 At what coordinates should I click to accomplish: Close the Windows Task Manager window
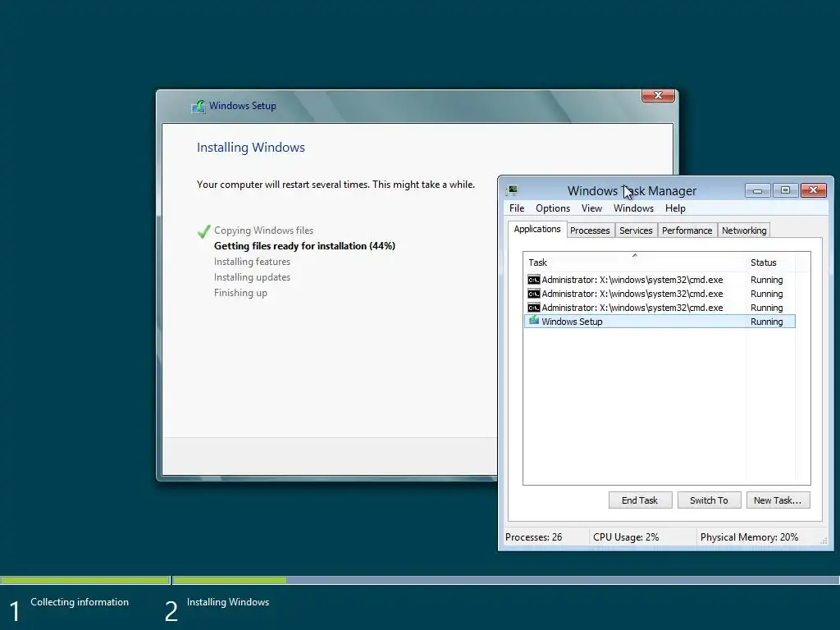(813, 190)
